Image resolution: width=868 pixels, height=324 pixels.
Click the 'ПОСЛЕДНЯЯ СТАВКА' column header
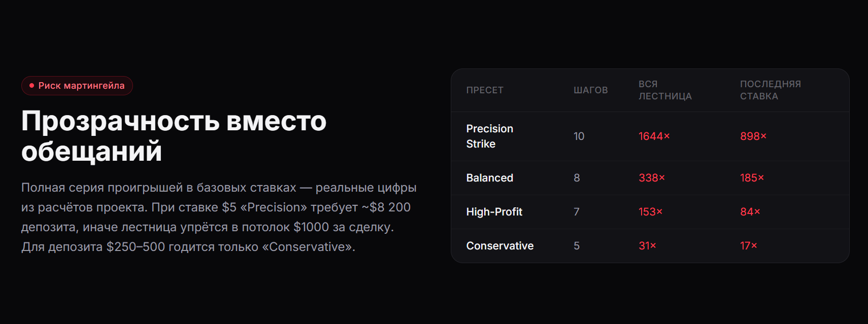coord(770,90)
